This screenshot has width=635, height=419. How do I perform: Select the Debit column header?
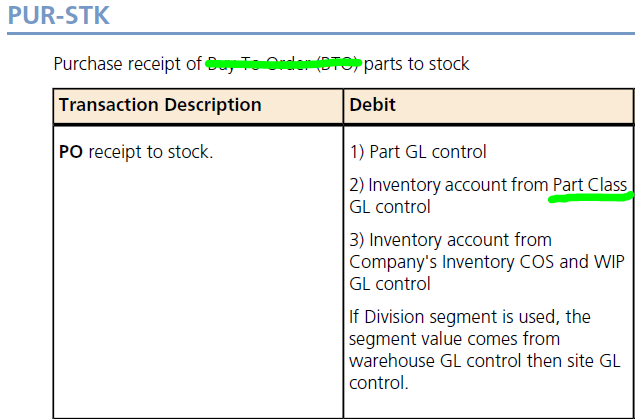coord(371,105)
